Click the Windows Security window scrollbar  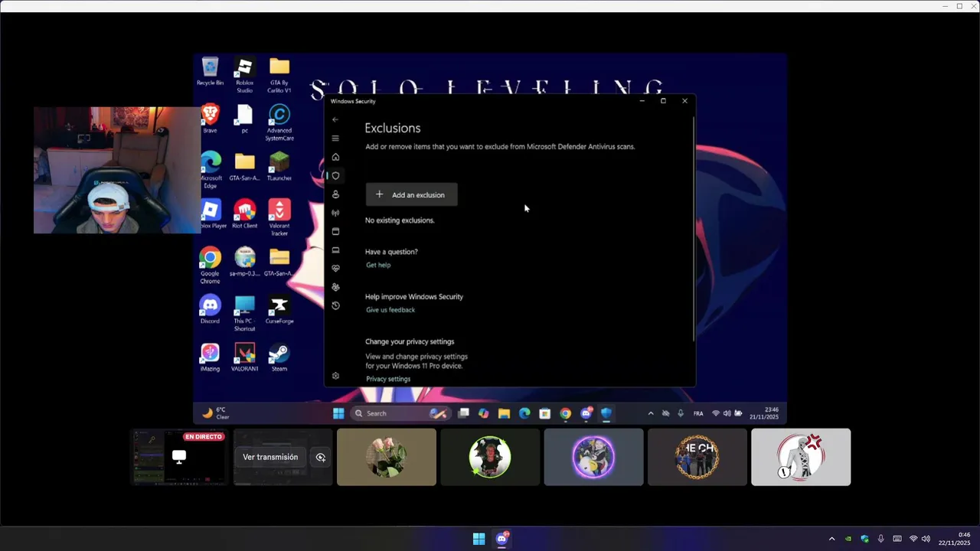[x=694, y=230]
